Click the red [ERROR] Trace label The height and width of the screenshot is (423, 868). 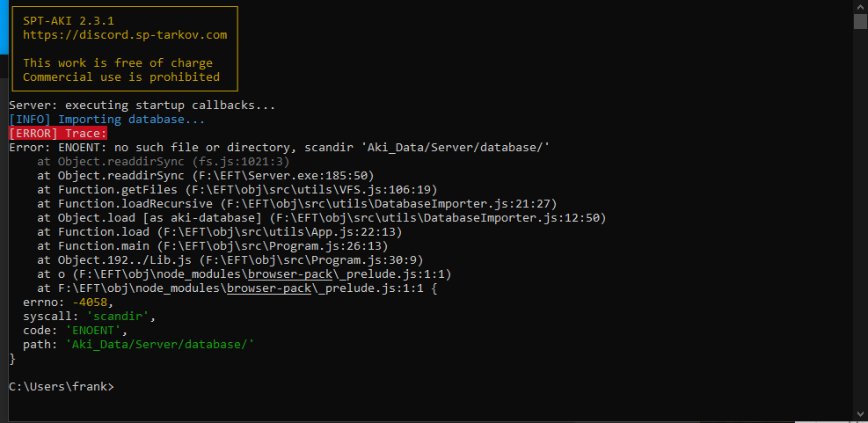point(58,134)
